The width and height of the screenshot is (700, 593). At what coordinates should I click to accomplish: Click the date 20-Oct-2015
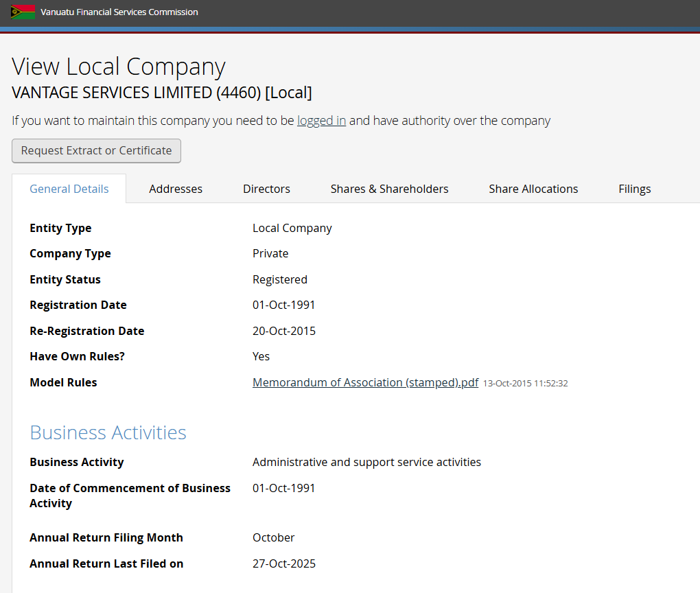(x=284, y=331)
